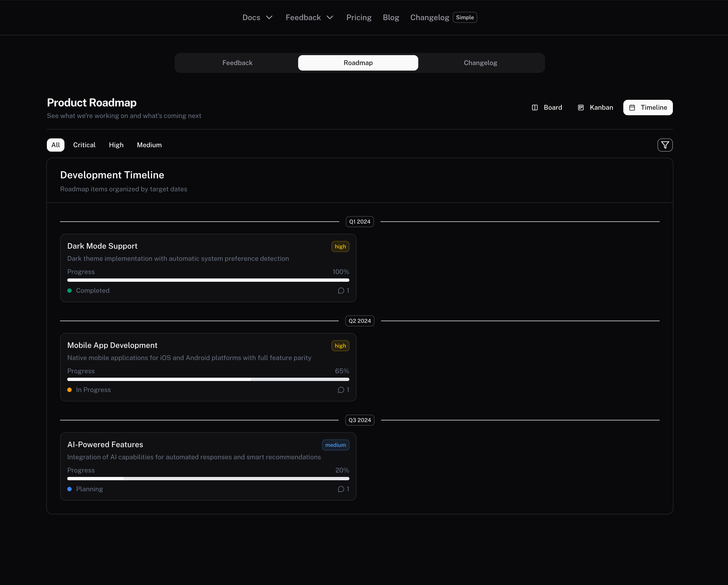The image size is (728, 585).
Task: Open comments on Dark Mode Support
Action: click(x=343, y=291)
